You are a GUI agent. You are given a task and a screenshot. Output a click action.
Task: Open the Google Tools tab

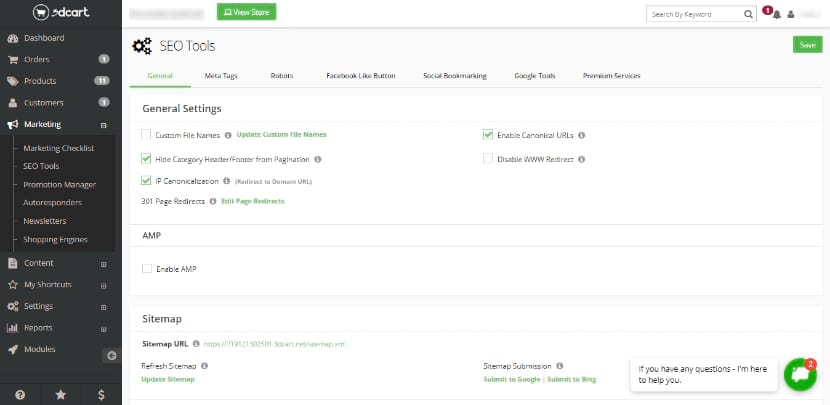(534, 75)
